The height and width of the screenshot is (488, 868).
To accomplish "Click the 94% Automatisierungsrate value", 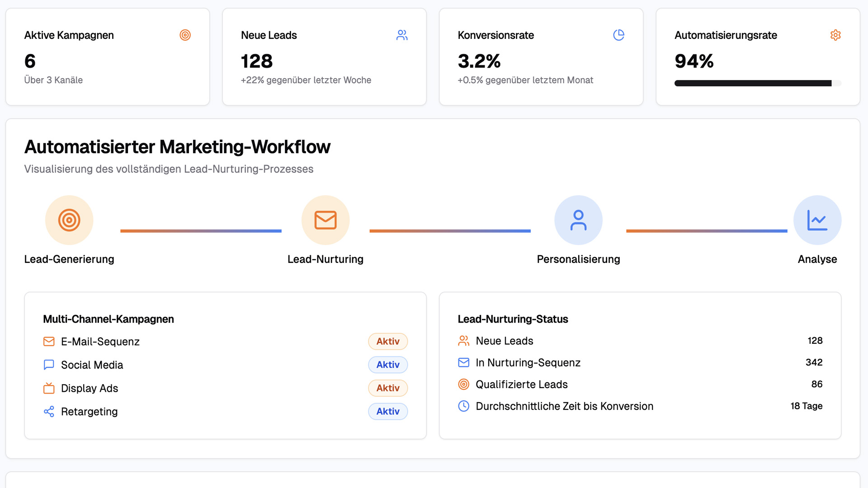I will pyautogui.click(x=694, y=61).
